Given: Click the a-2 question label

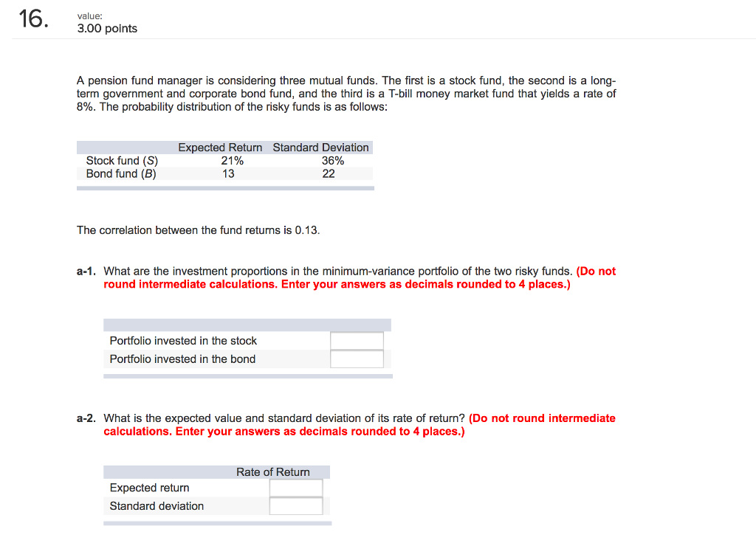Looking at the screenshot, I should pos(86,418).
